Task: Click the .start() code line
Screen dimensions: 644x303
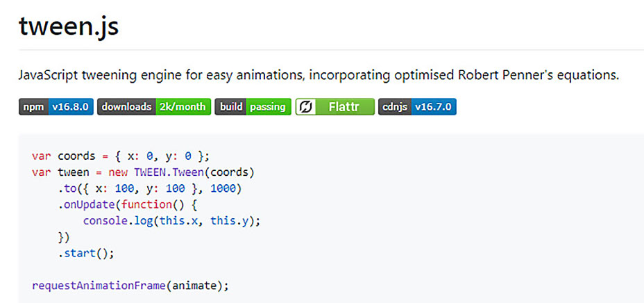Action: coord(86,253)
